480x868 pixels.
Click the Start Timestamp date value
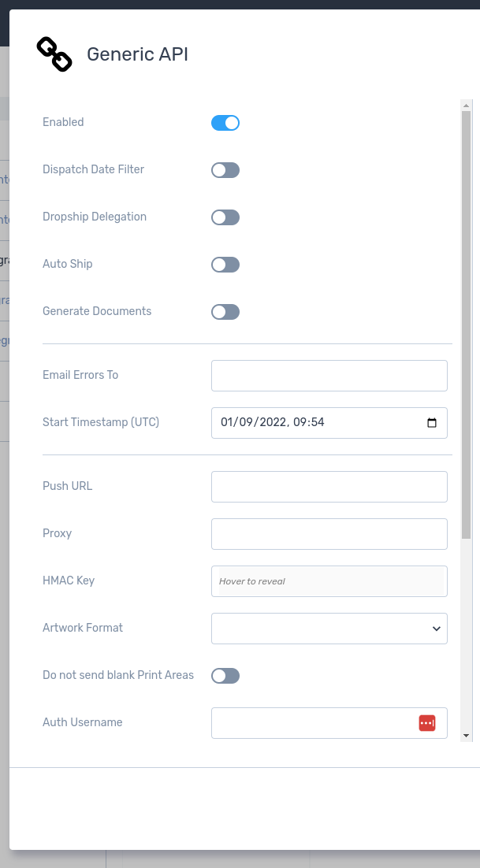(x=272, y=423)
